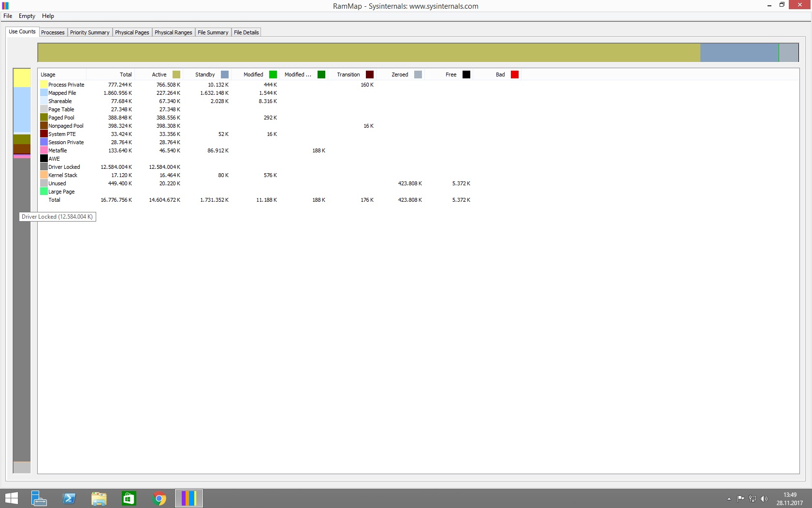Click the Zeroed column header
This screenshot has width=812, height=508.
tap(400, 75)
